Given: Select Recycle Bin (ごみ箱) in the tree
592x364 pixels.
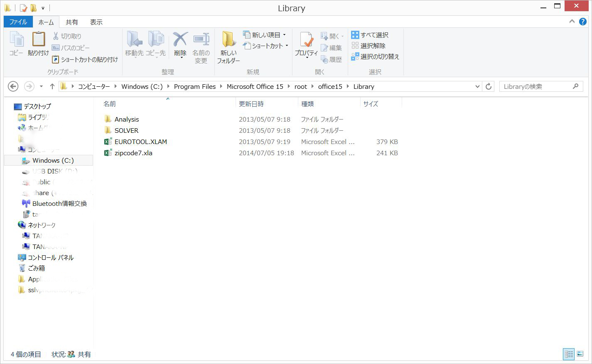Looking at the screenshot, I should 32,268.
